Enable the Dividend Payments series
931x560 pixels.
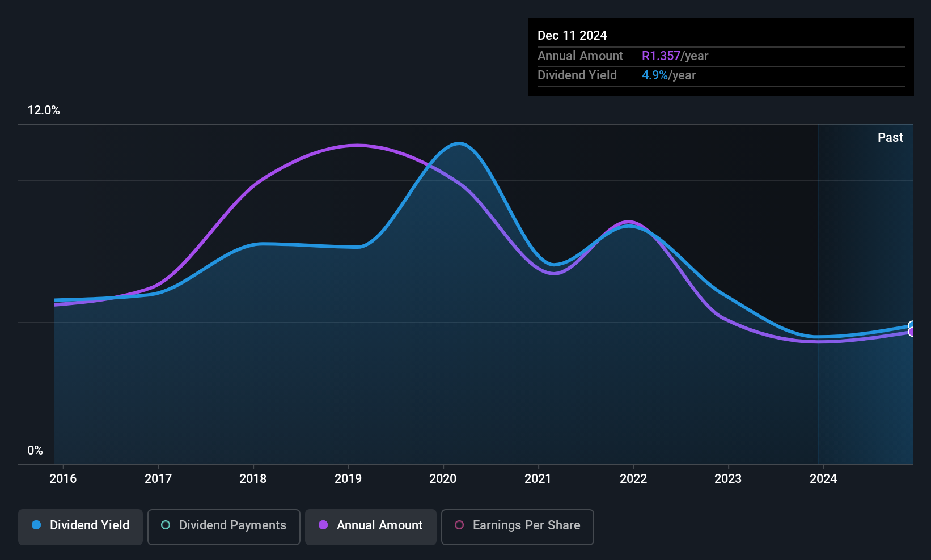coord(224,527)
